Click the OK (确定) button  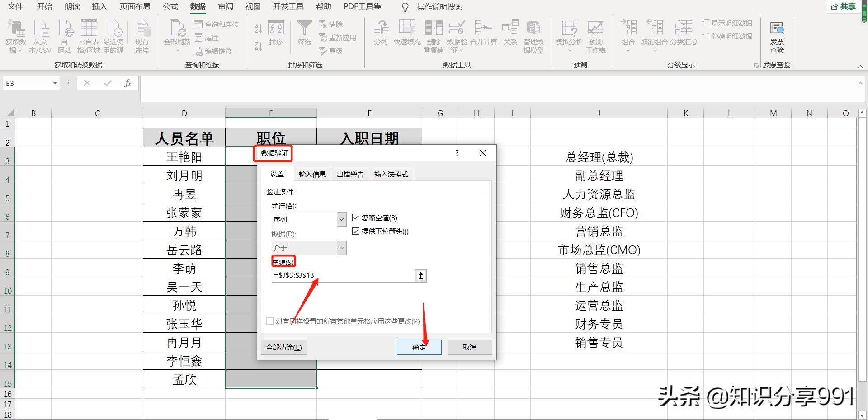coord(419,347)
